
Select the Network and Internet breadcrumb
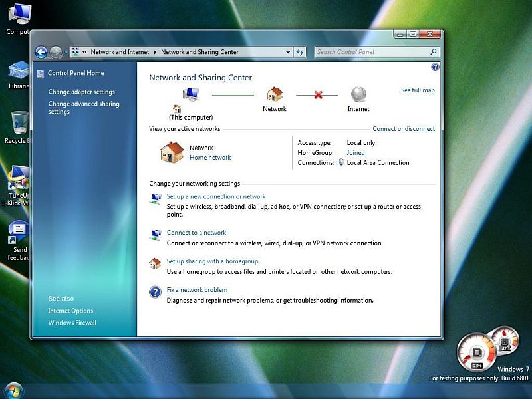click(x=120, y=52)
